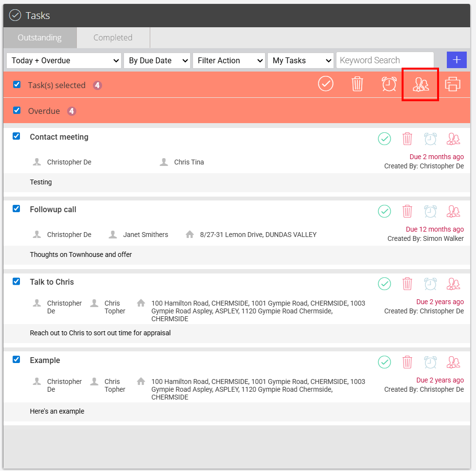This screenshot has width=476, height=473.
Task: Uncheck the Contact meeting task checkbox
Action: (16, 136)
